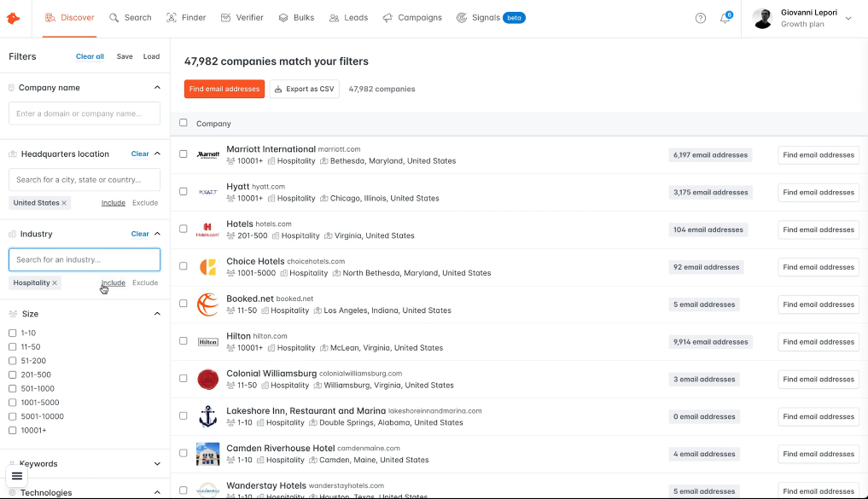
Task: Click the Bulks stack nav icon
Action: (283, 18)
